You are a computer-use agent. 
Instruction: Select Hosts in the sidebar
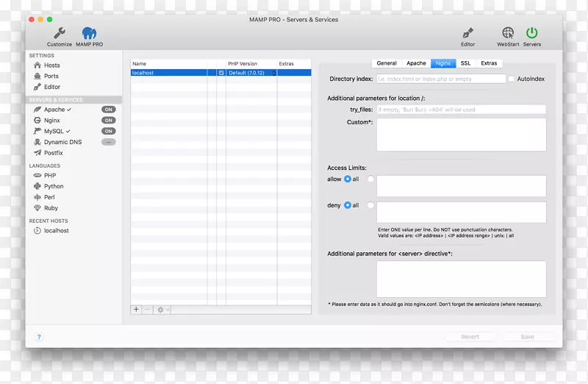pos(51,65)
